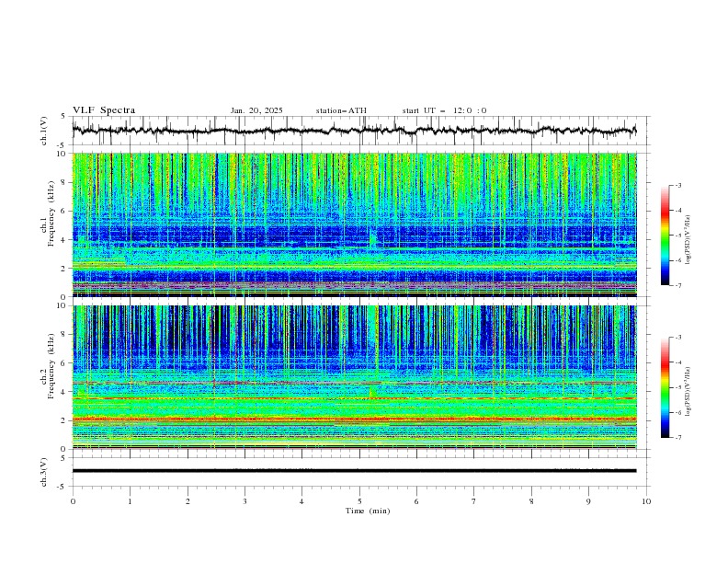
Task: Select the "start UT = 12:0 :0" text
Action: (x=444, y=110)
